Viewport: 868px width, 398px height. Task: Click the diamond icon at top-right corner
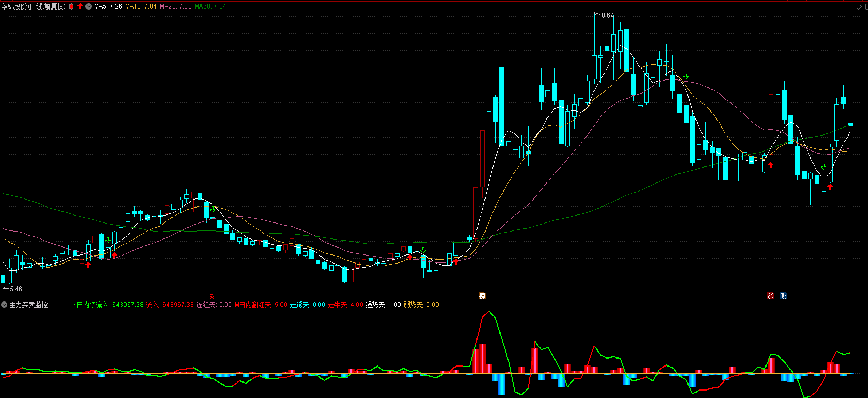859,6
